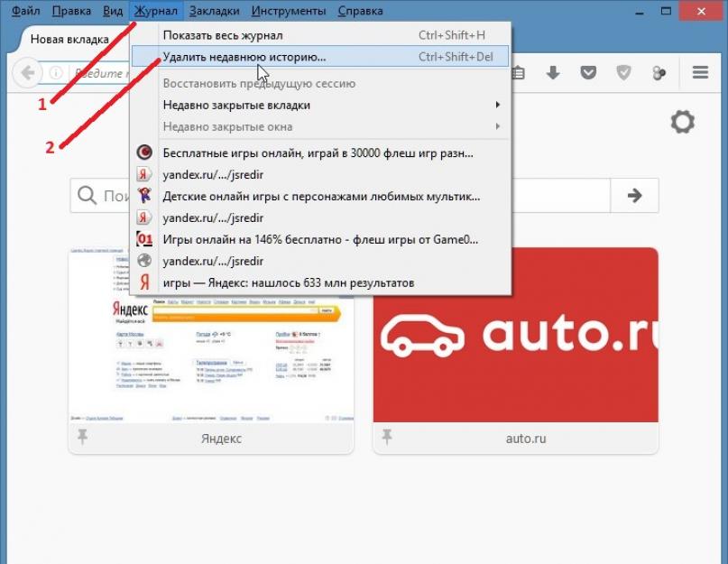This screenshot has height=564, width=728.
Task: Submit search with the arrow button
Action: click(x=634, y=196)
